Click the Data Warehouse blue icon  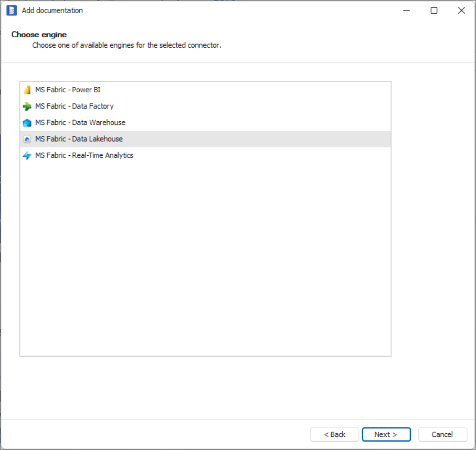point(27,123)
